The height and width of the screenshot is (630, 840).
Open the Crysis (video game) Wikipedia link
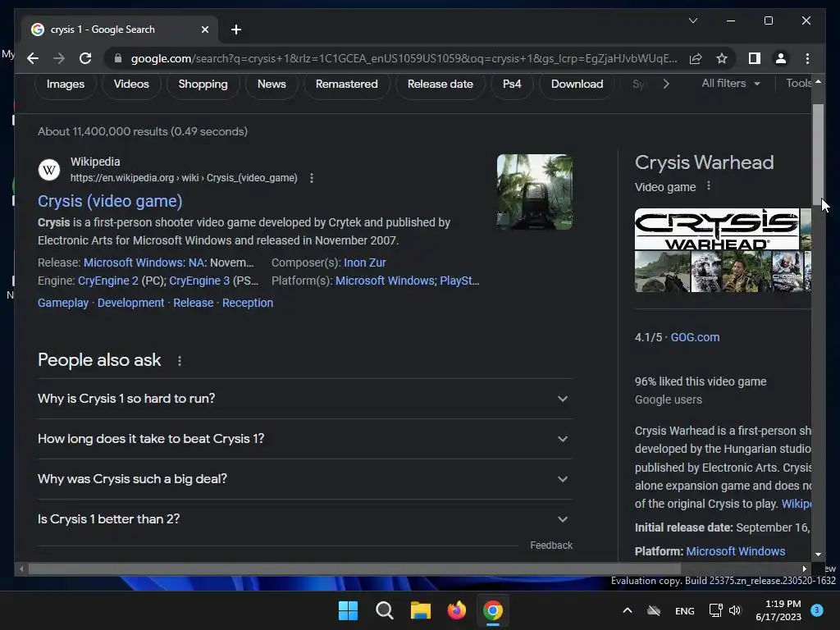(x=110, y=202)
